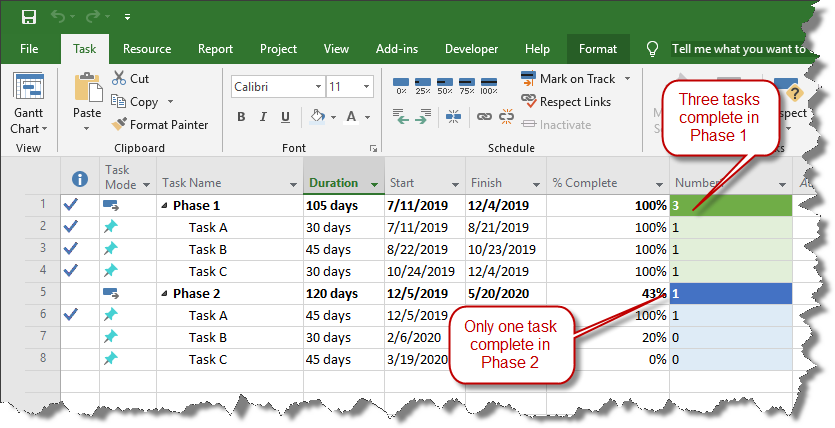
Task: Click the Respect Links button
Action: 566,102
